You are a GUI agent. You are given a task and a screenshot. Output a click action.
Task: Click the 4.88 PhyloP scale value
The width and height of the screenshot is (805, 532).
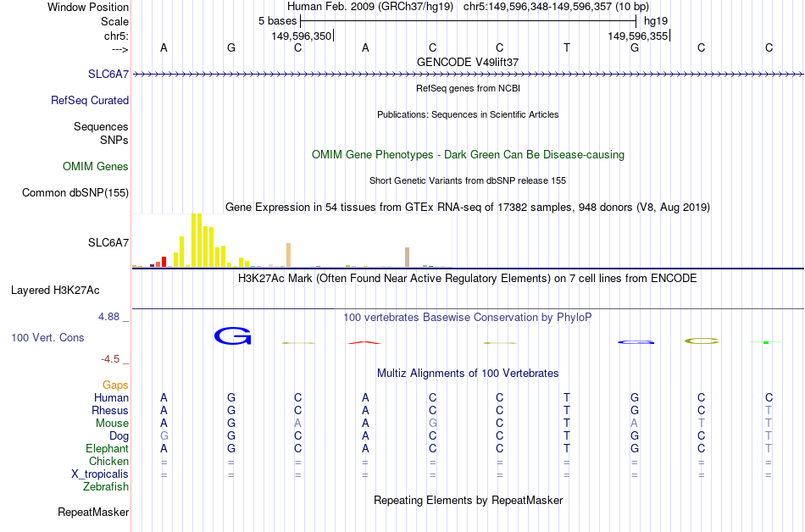point(108,317)
